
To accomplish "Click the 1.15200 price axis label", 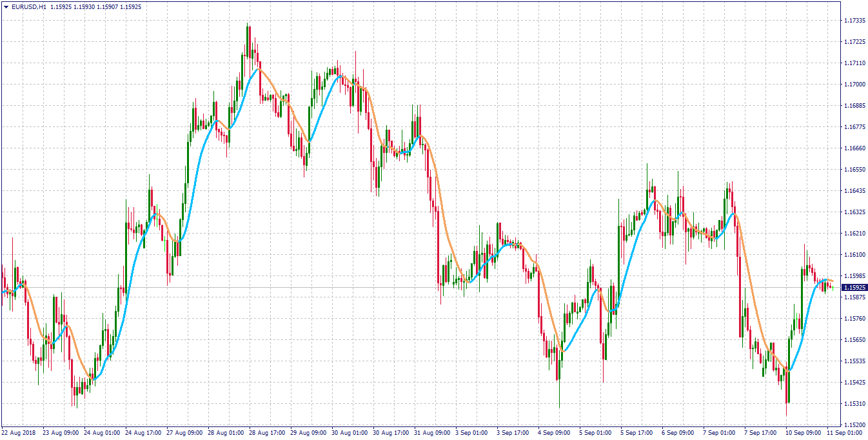I will 854,425.
